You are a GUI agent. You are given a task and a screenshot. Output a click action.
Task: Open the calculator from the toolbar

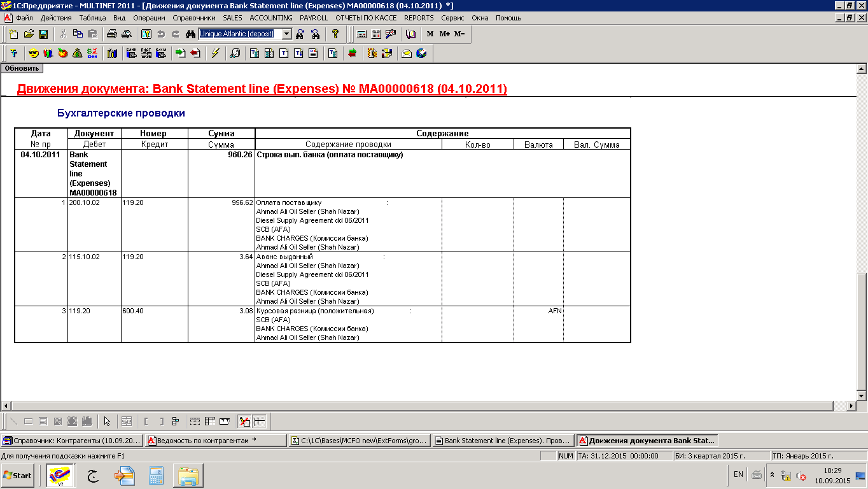tap(361, 34)
